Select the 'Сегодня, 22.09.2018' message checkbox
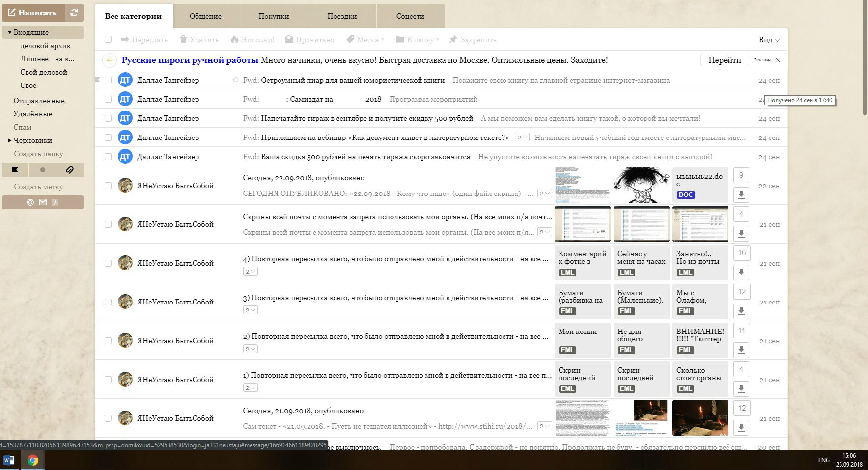868x470 pixels. (108, 186)
